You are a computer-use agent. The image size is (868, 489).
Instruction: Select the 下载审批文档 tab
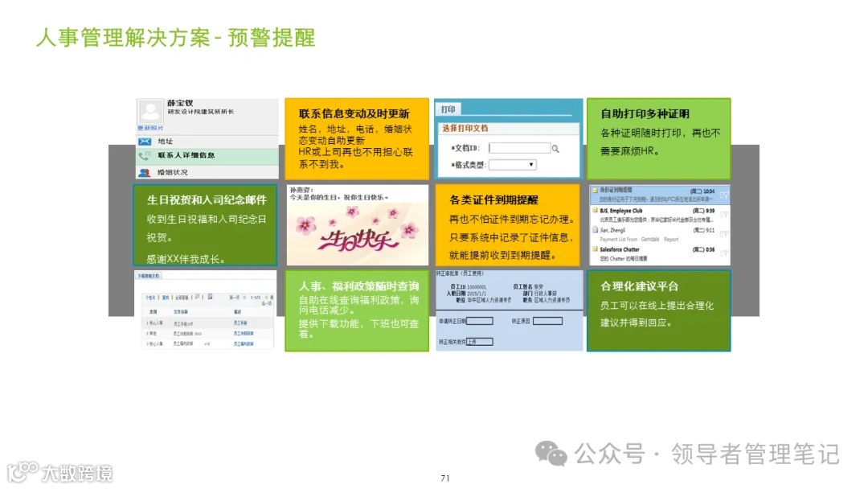(x=149, y=276)
